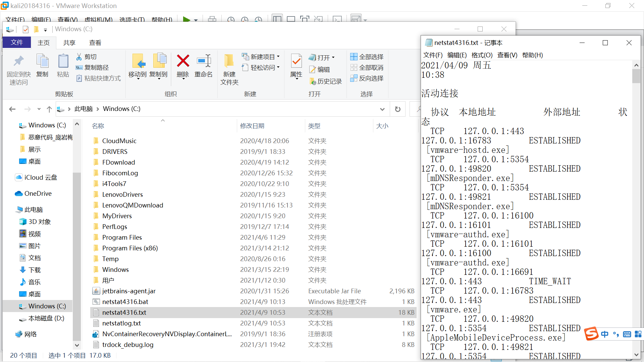Click the Move To folder icon
Image resolution: width=644 pixels, height=362 pixels.
coord(138,61)
